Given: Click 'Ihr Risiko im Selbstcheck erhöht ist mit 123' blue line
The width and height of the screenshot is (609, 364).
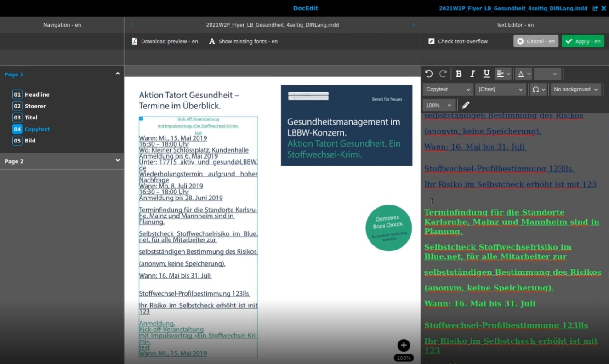Looking at the screenshot, I should (x=510, y=185).
